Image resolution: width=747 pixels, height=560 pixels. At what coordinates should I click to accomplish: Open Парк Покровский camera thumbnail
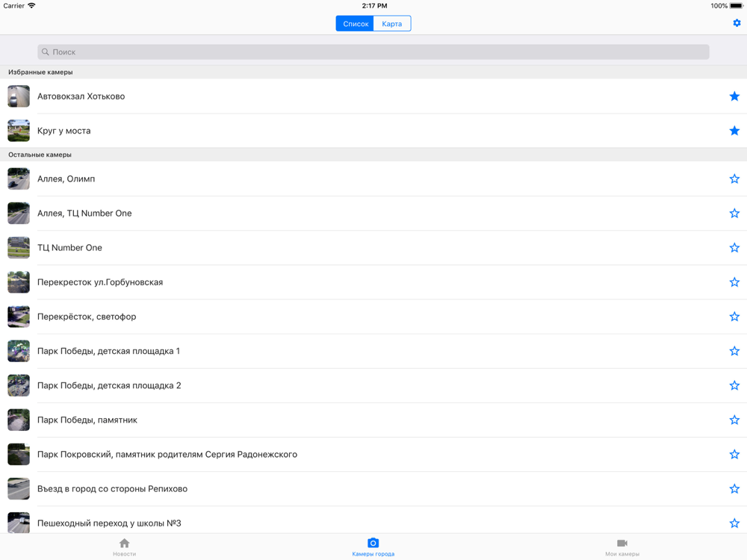point(19,454)
